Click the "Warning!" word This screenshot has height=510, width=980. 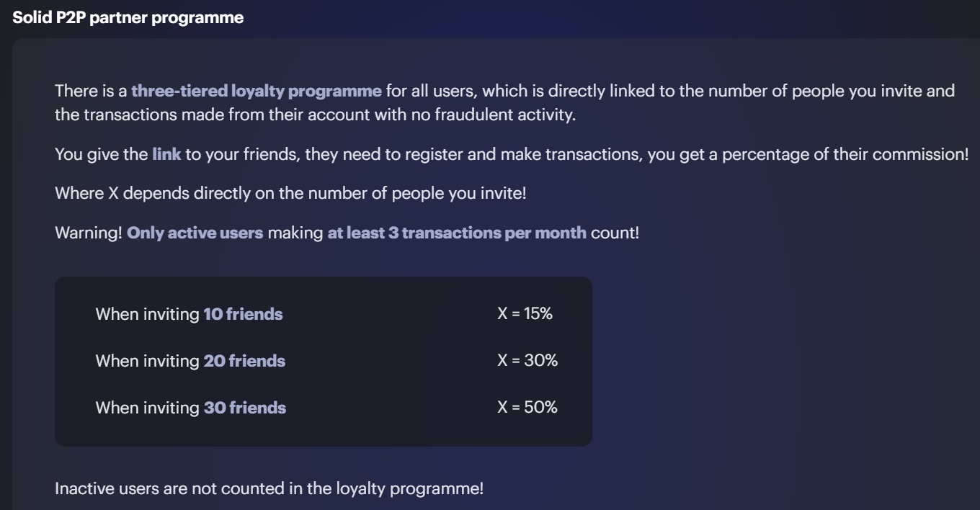[88, 234]
